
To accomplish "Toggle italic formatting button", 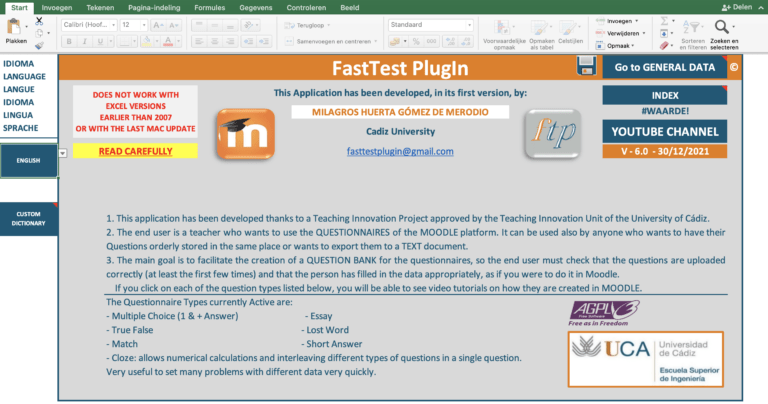I will [84, 42].
